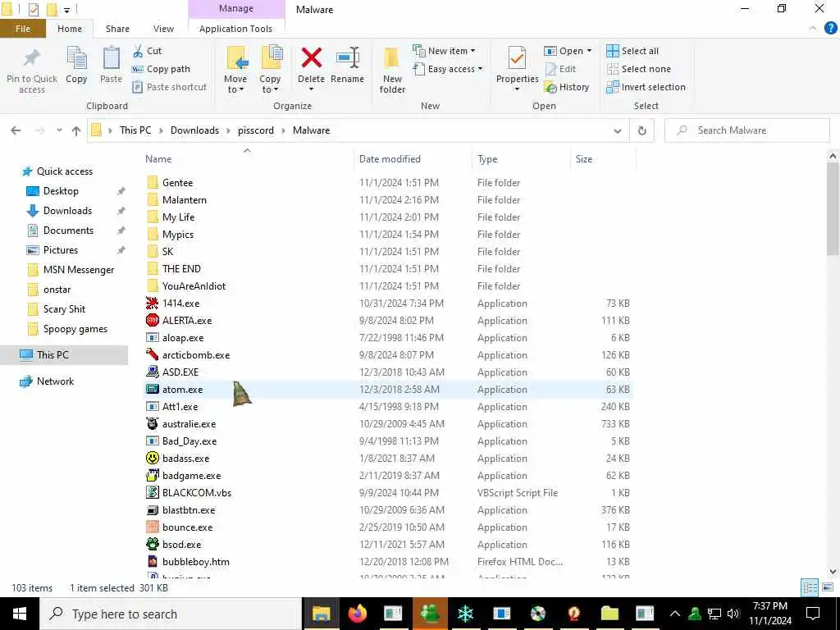Click Downloads in the address breadcrumb
This screenshot has width=840, height=630.
pos(194,130)
